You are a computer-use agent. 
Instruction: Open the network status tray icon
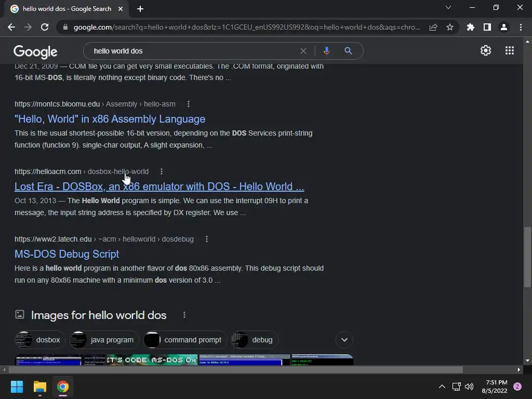coord(456,387)
